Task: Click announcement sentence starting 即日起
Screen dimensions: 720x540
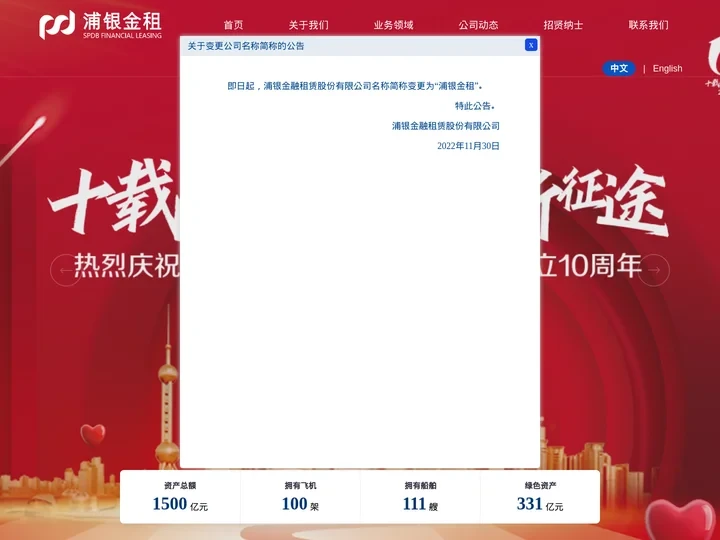Action: (355, 86)
